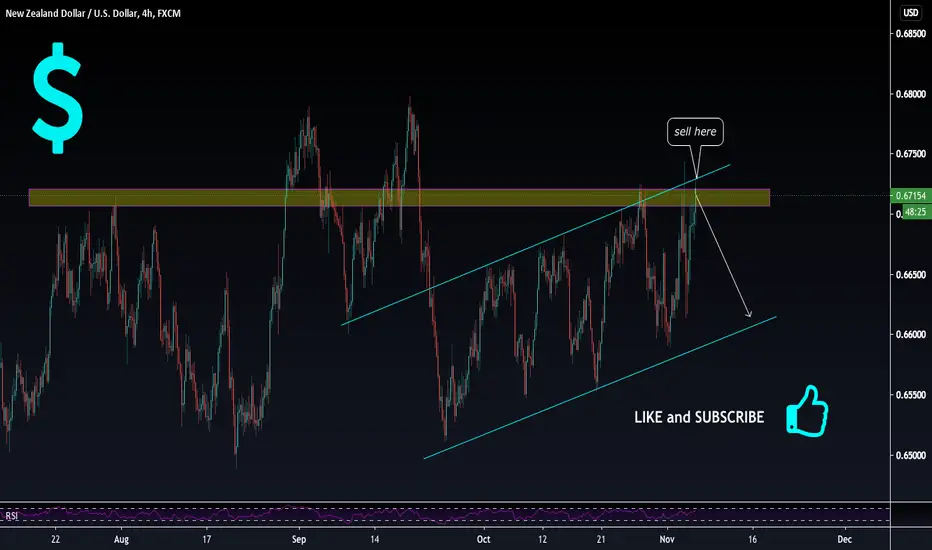932x550 pixels.
Task: Click the USD currency selector on price axis
Action: (x=911, y=12)
